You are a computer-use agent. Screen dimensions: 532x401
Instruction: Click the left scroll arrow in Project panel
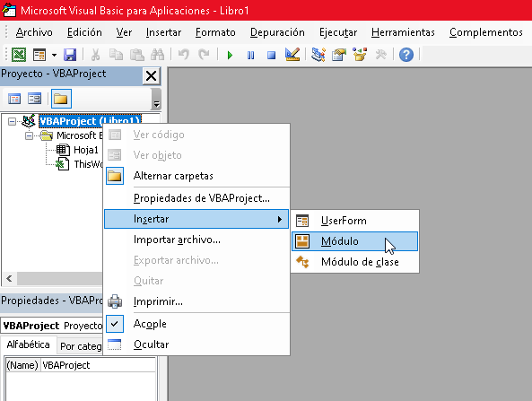(x=9, y=278)
